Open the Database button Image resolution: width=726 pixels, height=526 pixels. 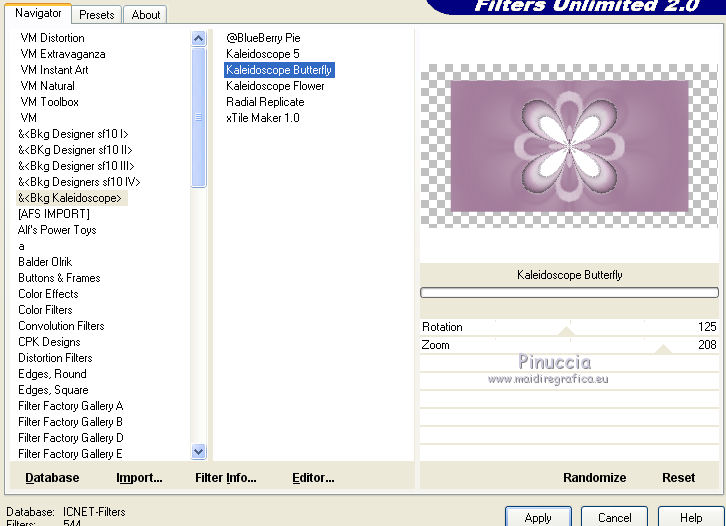tap(52, 478)
